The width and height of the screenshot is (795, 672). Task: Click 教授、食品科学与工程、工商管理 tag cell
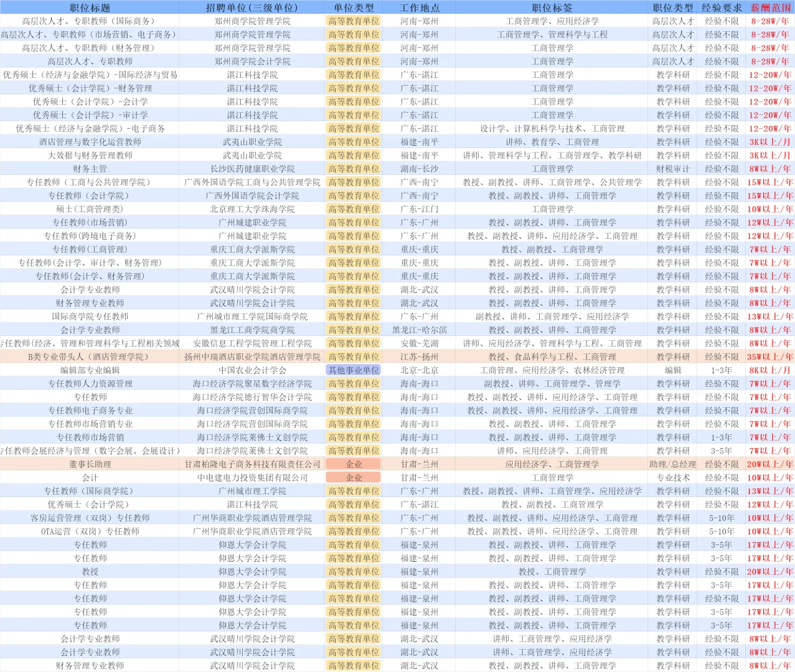click(x=552, y=357)
